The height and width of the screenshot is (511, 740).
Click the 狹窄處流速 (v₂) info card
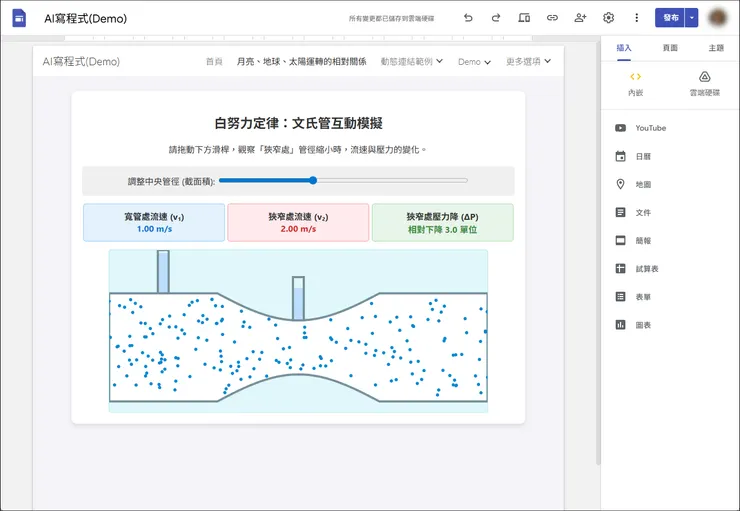[x=298, y=223]
